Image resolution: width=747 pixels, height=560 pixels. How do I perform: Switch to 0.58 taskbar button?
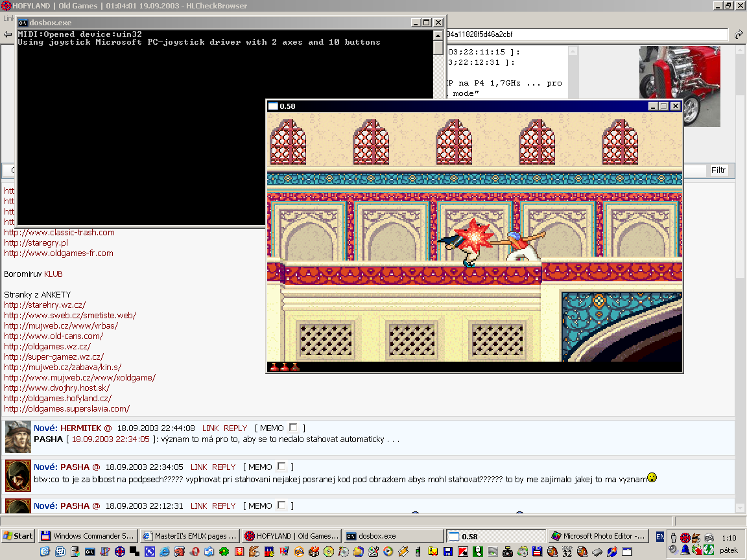pos(497,536)
